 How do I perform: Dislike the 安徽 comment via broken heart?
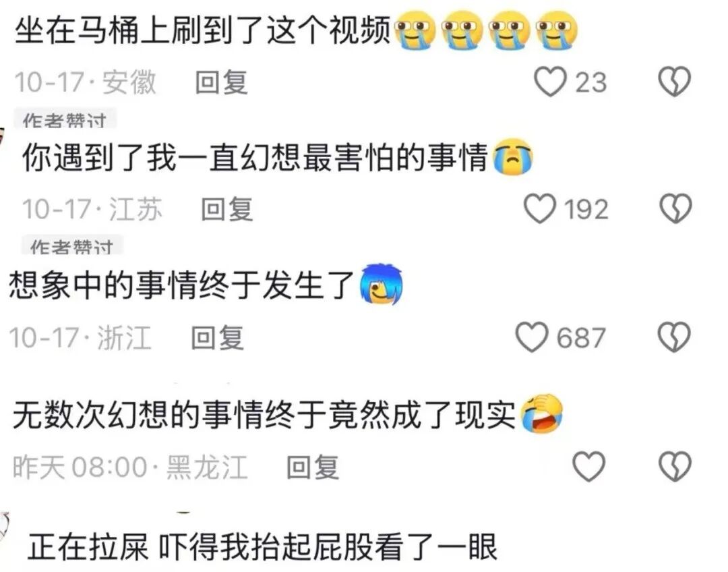pyautogui.click(x=675, y=82)
